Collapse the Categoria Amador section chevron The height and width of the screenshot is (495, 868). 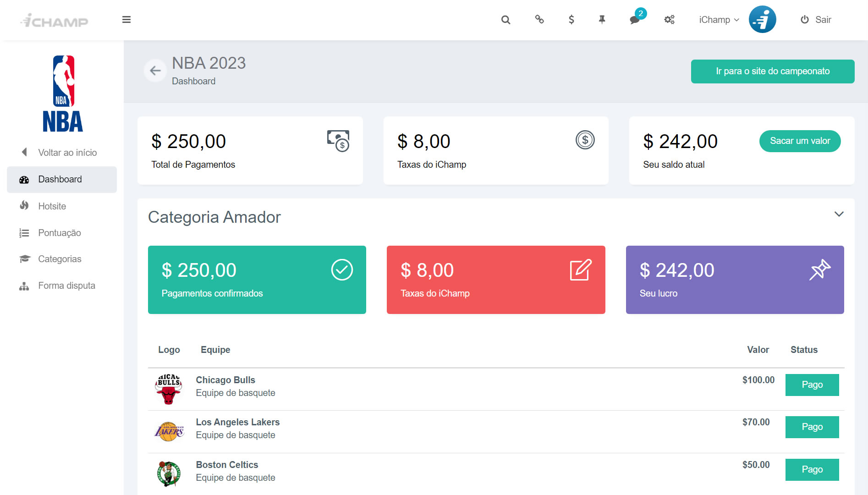(x=839, y=214)
